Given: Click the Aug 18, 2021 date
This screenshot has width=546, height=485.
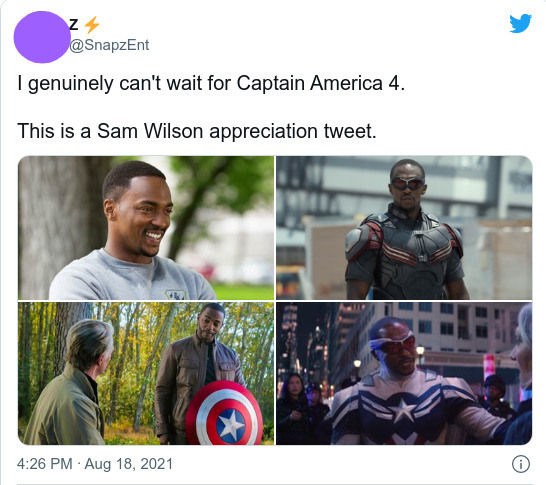Looking at the screenshot, I should click(x=128, y=464).
